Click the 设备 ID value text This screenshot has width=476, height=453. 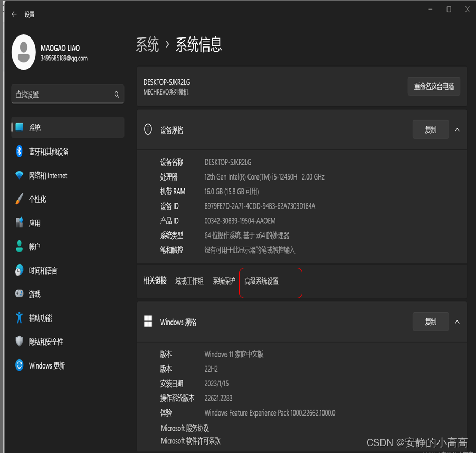pyautogui.click(x=260, y=206)
